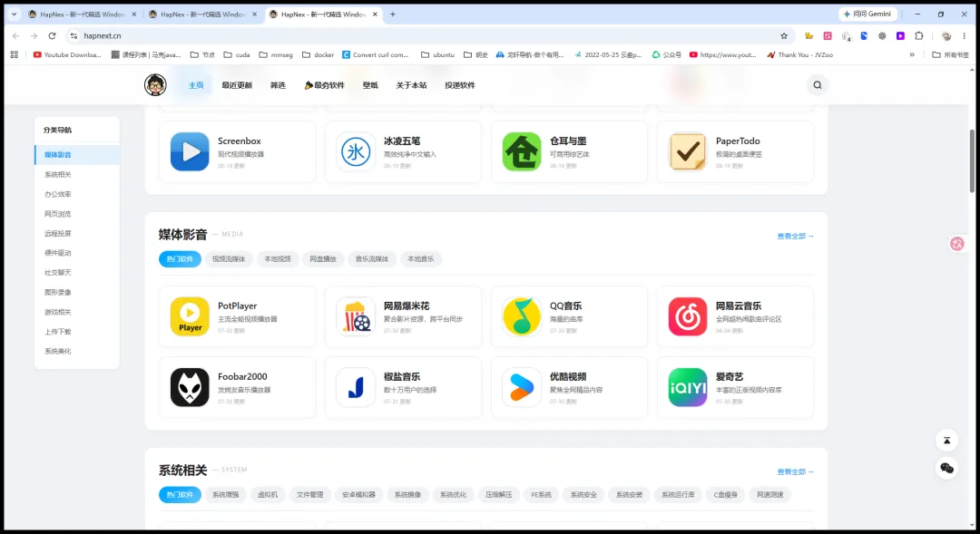Expand the bookmarks overflow chevron
This screenshot has width=980, height=534.
(x=912, y=55)
